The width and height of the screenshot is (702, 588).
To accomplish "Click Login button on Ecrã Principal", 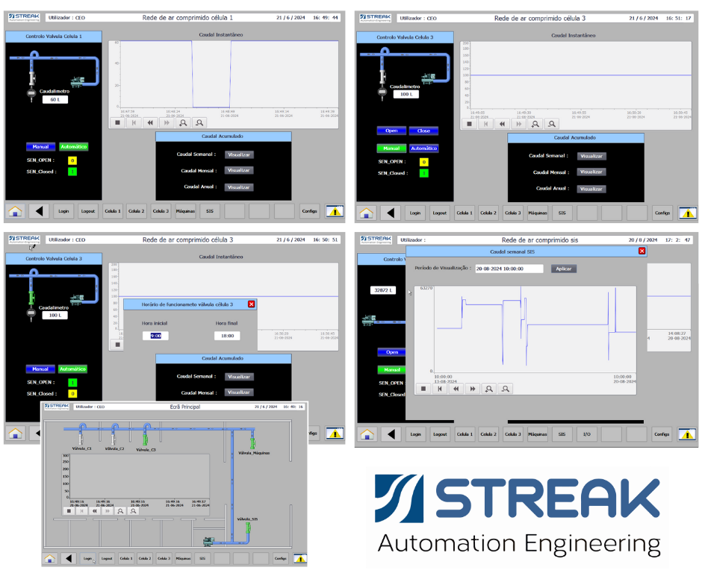I will (x=88, y=558).
